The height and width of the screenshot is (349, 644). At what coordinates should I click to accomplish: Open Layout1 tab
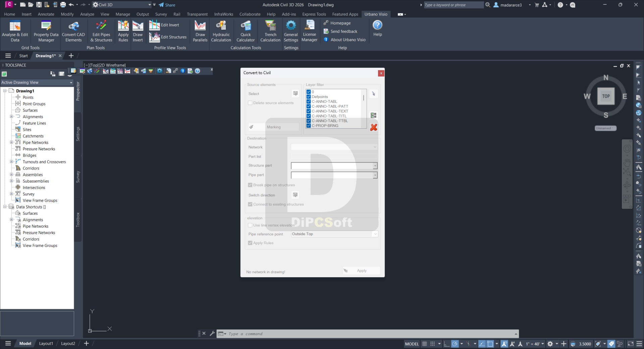(46, 343)
